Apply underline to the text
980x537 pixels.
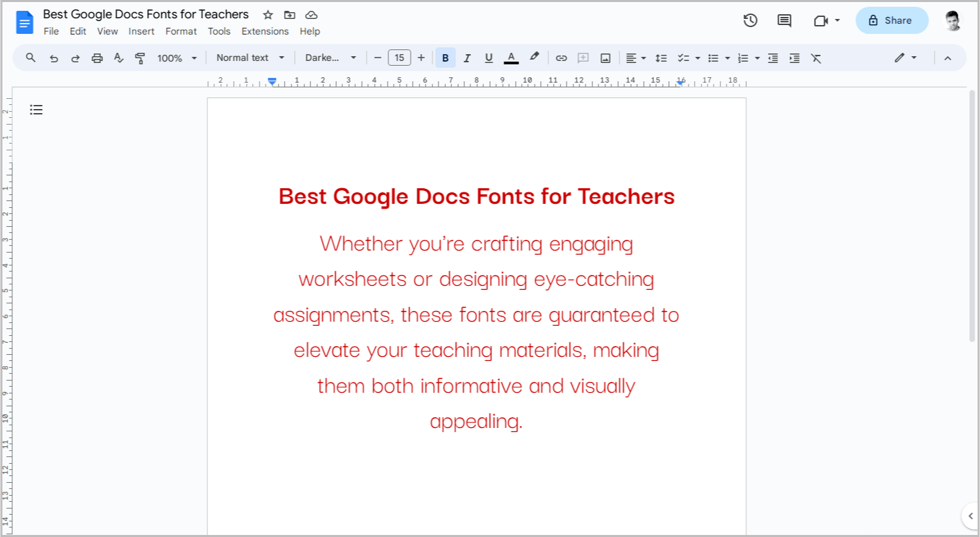click(489, 58)
